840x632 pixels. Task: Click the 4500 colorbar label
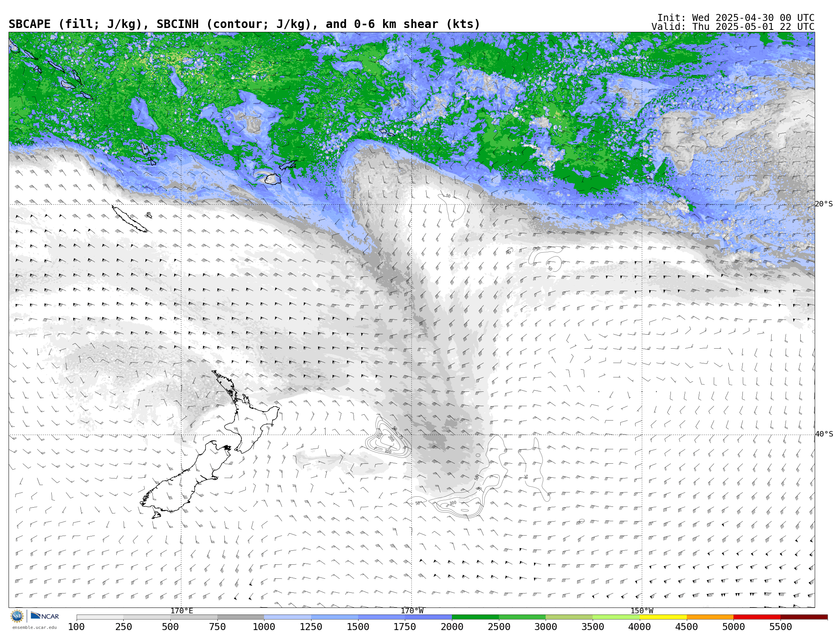[687, 627]
